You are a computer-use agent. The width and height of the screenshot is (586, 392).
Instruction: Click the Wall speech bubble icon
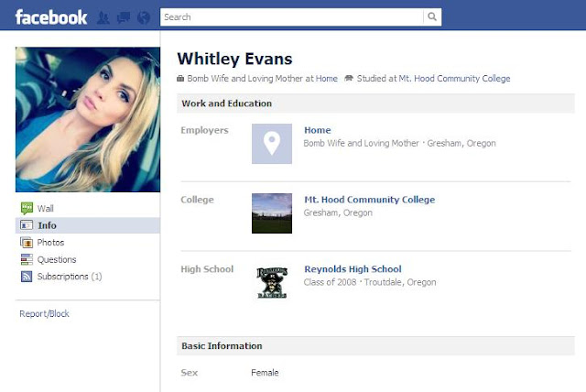click(27, 208)
